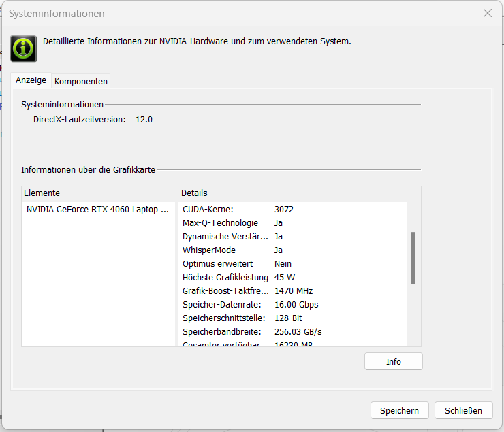Click the Speichern button
This screenshot has width=504, height=432.
[399, 410]
